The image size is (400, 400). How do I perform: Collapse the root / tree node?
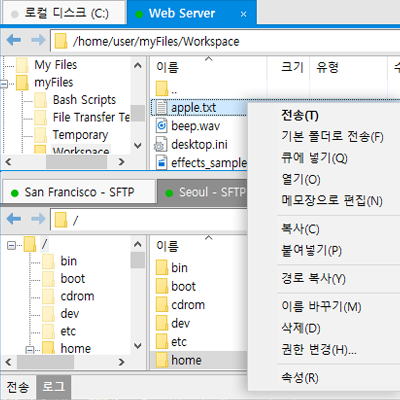point(11,246)
